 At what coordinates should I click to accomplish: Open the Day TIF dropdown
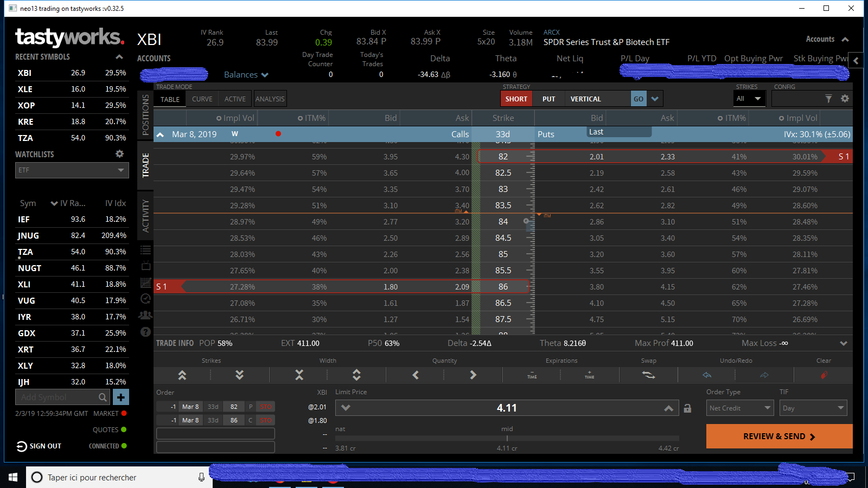[x=813, y=408]
